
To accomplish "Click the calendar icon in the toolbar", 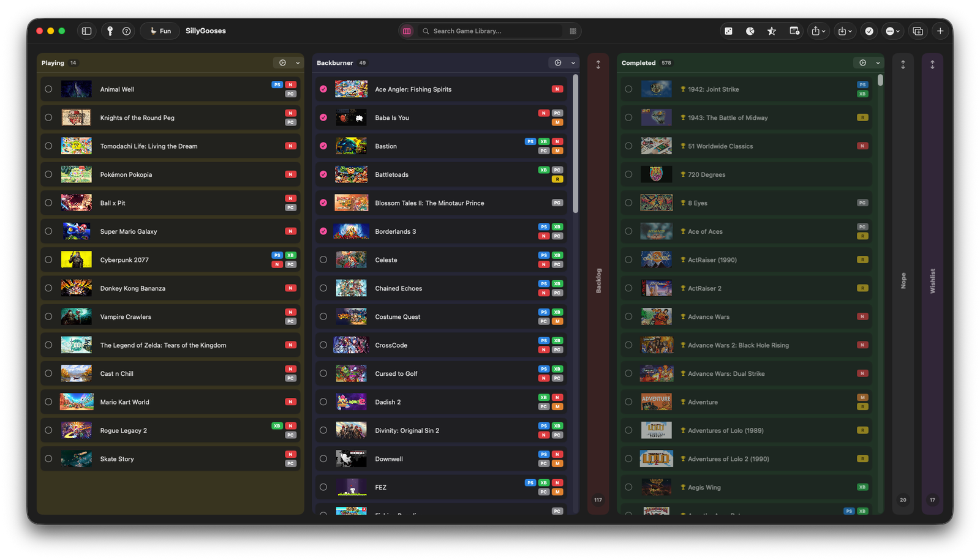I will pos(794,31).
